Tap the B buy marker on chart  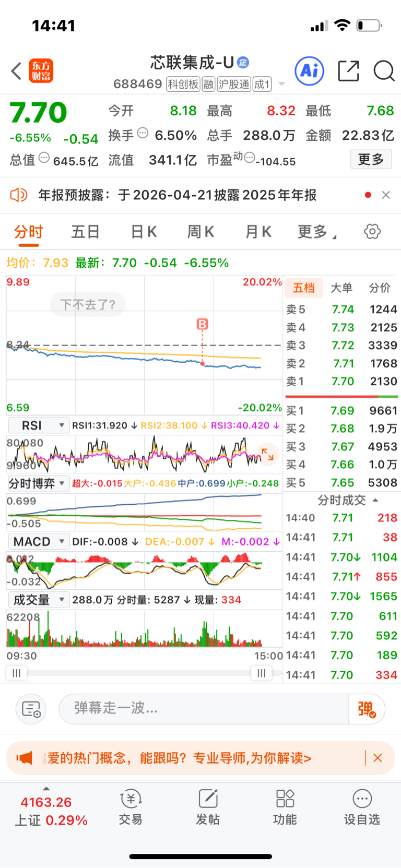pos(202,324)
